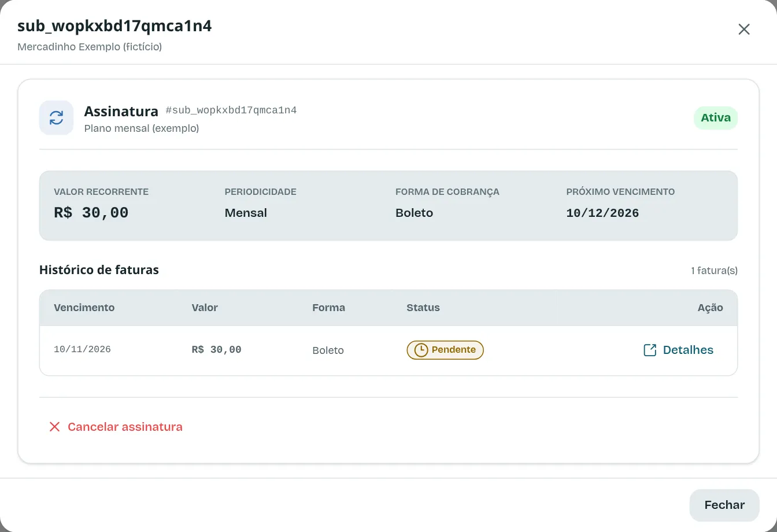Click the Boleto value under Forma de Cobrança
Viewport: 777px width, 532px height.
coord(414,213)
